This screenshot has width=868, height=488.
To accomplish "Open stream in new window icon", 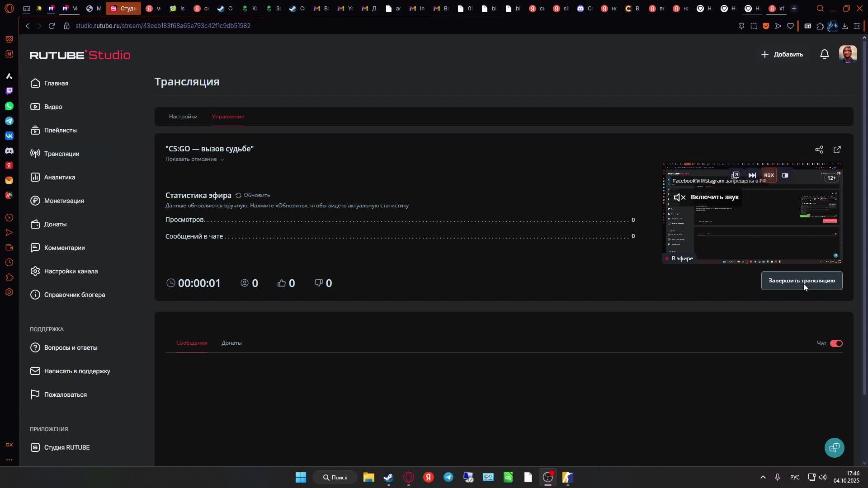I will pyautogui.click(x=837, y=150).
